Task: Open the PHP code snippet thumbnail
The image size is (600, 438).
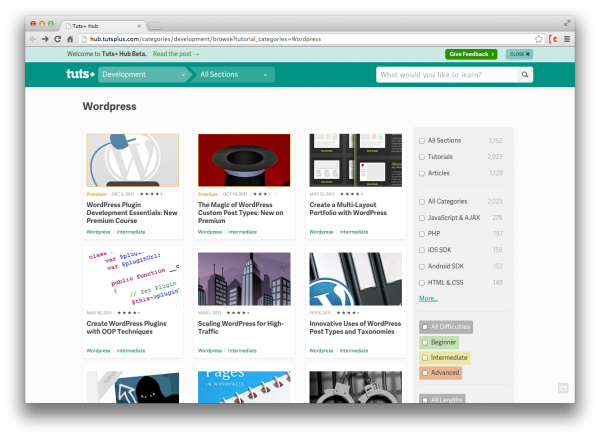Action: click(x=132, y=279)
